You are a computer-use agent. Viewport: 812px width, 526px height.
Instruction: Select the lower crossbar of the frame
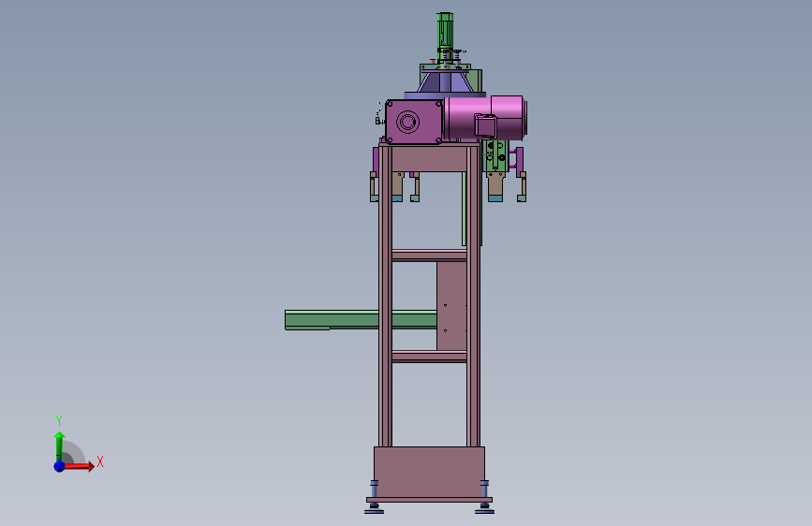pyautogui.click(x=429, y=357)
